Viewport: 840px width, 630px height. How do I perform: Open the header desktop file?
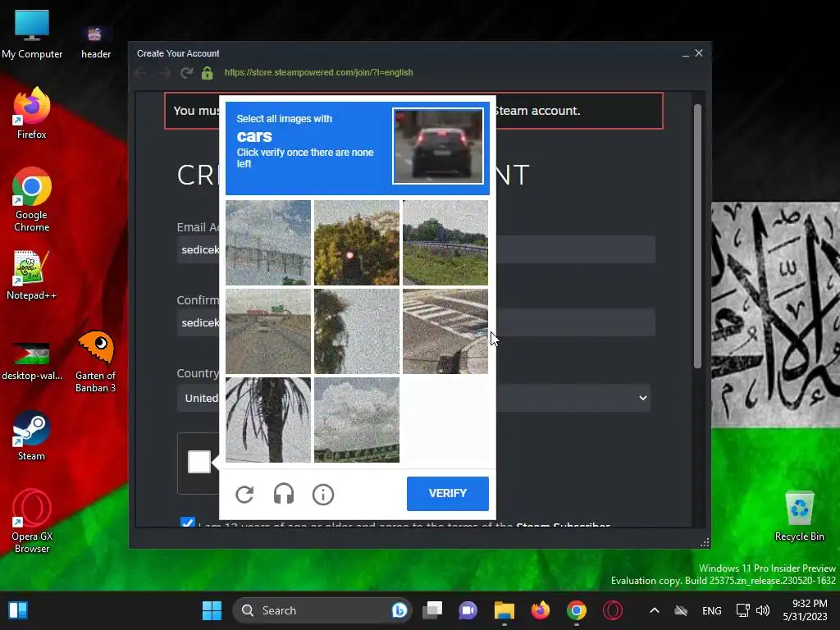(96, 43)
